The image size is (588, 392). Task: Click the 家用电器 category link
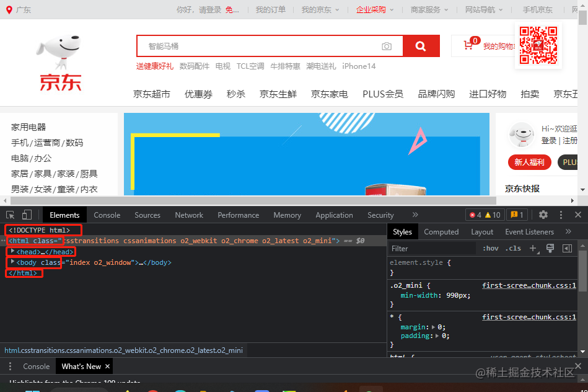(29, 127)
